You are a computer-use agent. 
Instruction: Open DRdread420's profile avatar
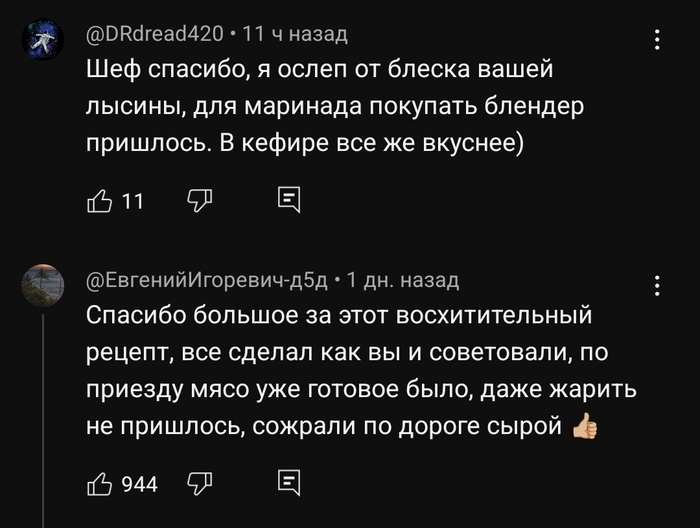pos(42,41)
